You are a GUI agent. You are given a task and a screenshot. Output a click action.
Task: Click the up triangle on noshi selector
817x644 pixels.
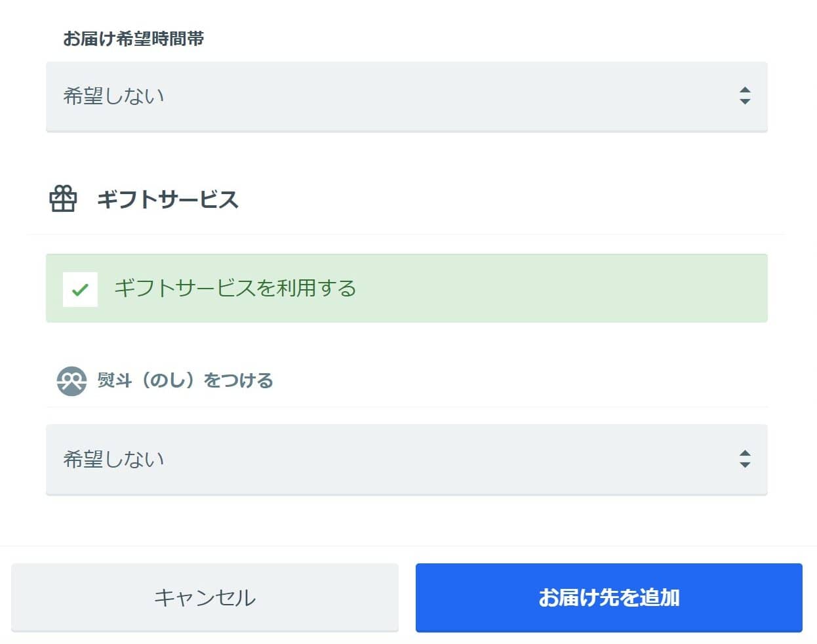[x=745, y=454]
